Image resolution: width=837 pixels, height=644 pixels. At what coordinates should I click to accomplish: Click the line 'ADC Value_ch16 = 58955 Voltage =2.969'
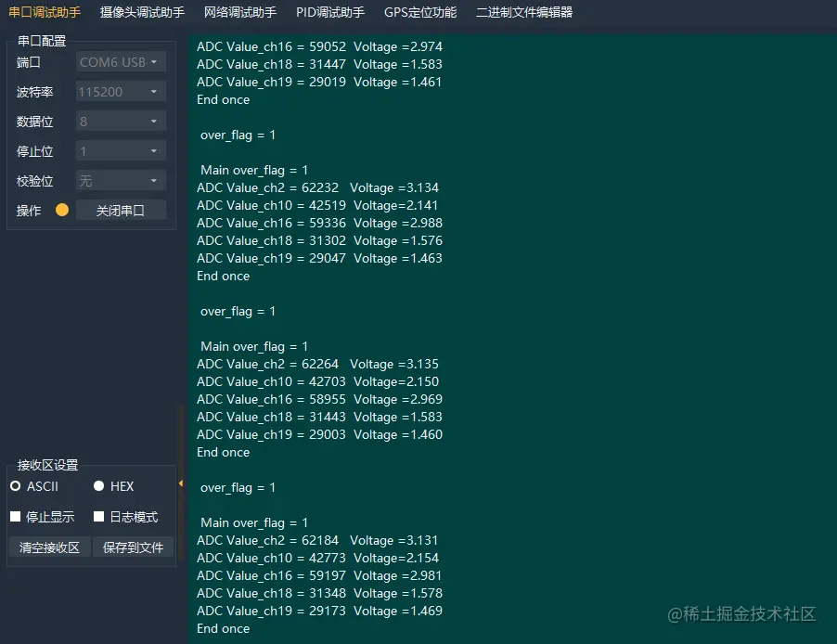point(319,399)
